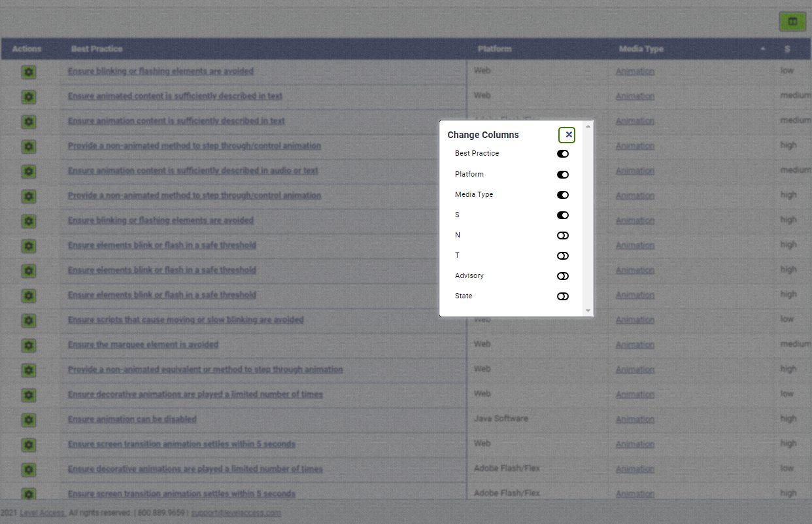The width and height of the screenshot is (812, 524).
Task: Click the gear icon for the marquee element row
Action: tap(29, 345)
